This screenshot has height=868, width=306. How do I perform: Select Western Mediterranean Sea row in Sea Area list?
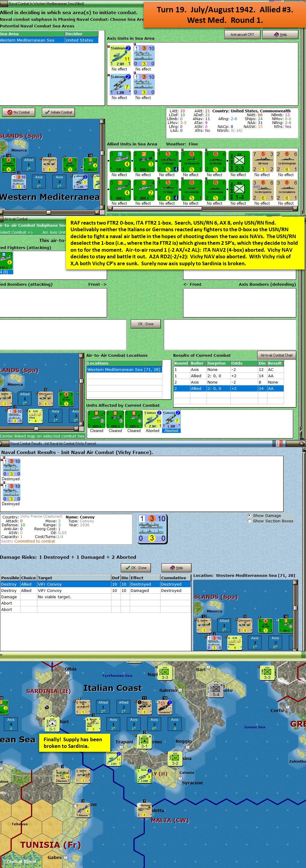click(x=49, y=40)
